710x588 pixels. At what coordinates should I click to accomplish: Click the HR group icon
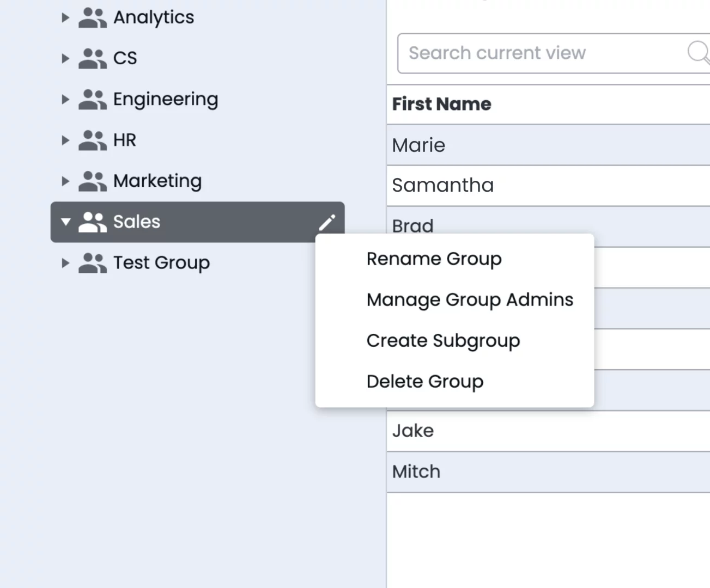coord(93,140)
